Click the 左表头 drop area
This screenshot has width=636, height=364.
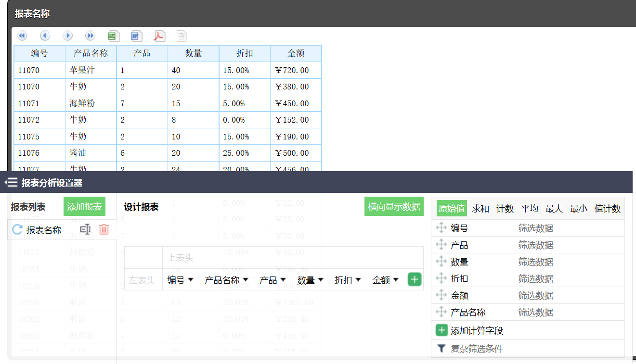pyautogui.click(x=143, y=280)
